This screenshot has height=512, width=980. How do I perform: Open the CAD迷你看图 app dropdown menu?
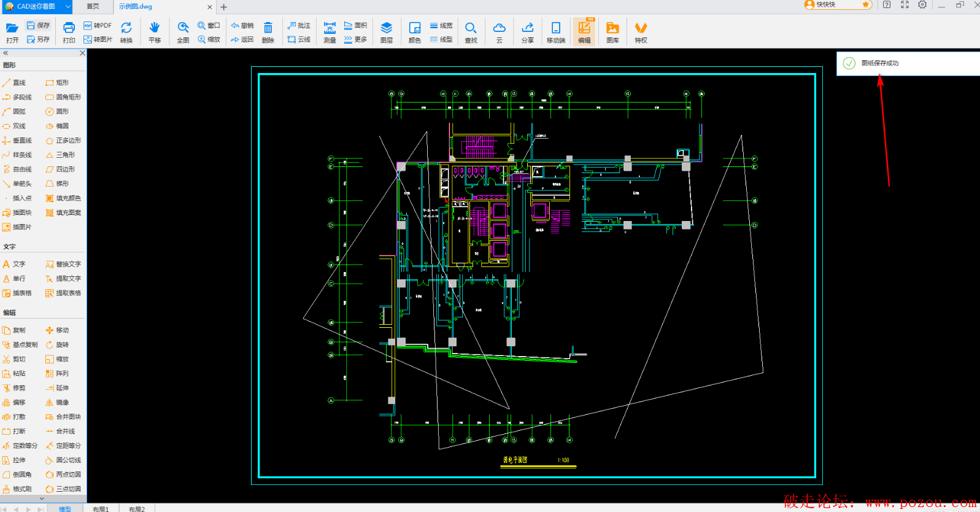(x=68, y=6)
